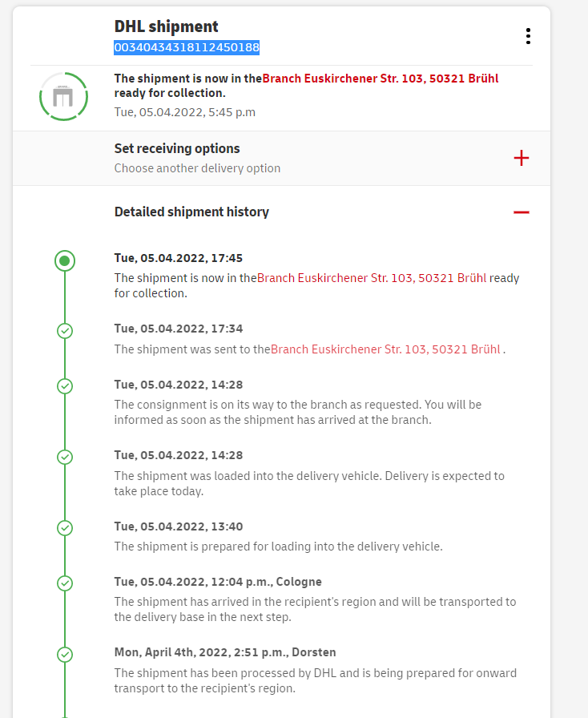Image resolution: width=588 pixels, height=718 pixels.
Task: Open branch link in 17:45 history entry
Action: pos(372,278)
